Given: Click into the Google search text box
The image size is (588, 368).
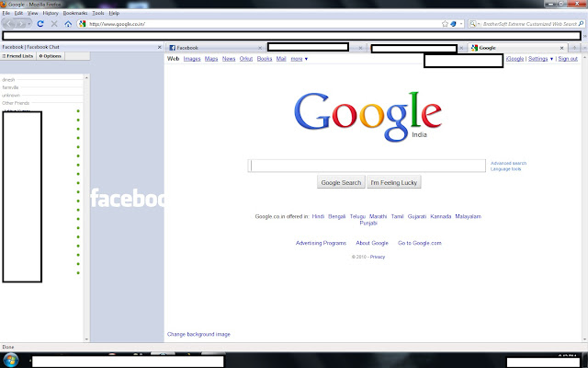Looking at the screenshot, I should click(x=367, y=166).
